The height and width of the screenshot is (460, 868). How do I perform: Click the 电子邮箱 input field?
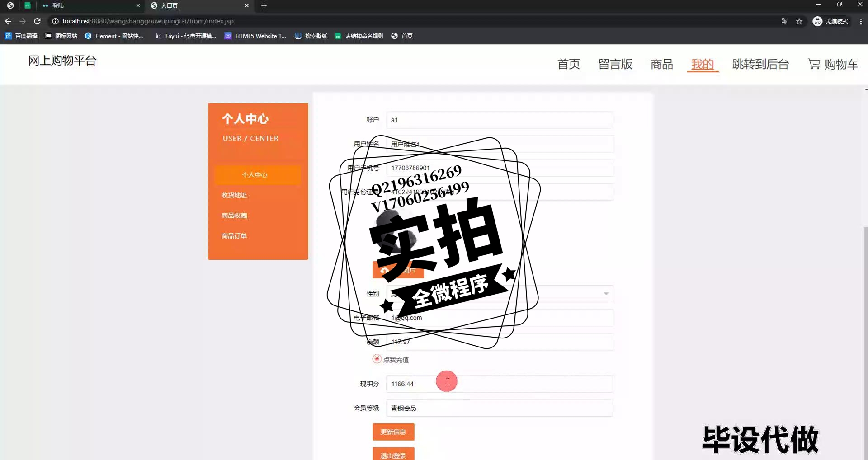coord(500,318)
